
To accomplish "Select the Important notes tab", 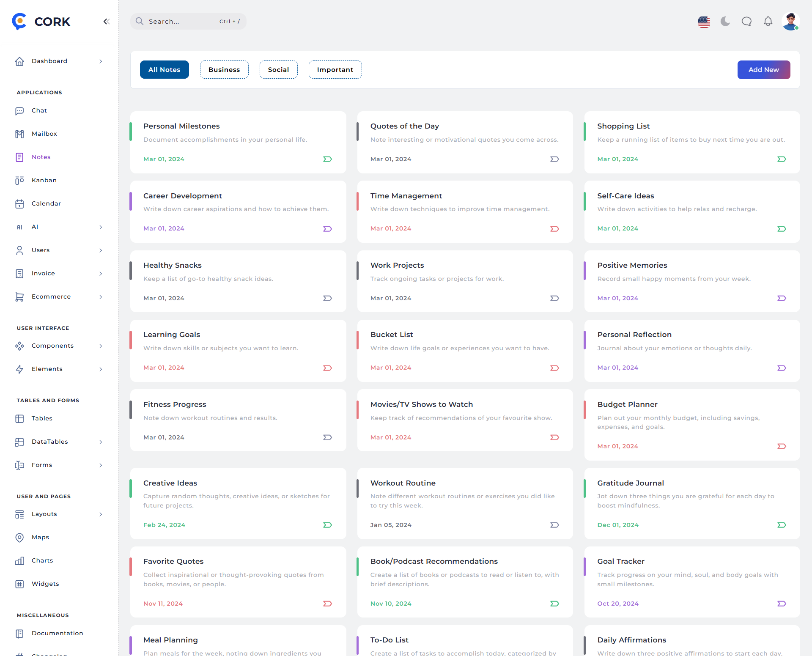I will click(335, 70).
